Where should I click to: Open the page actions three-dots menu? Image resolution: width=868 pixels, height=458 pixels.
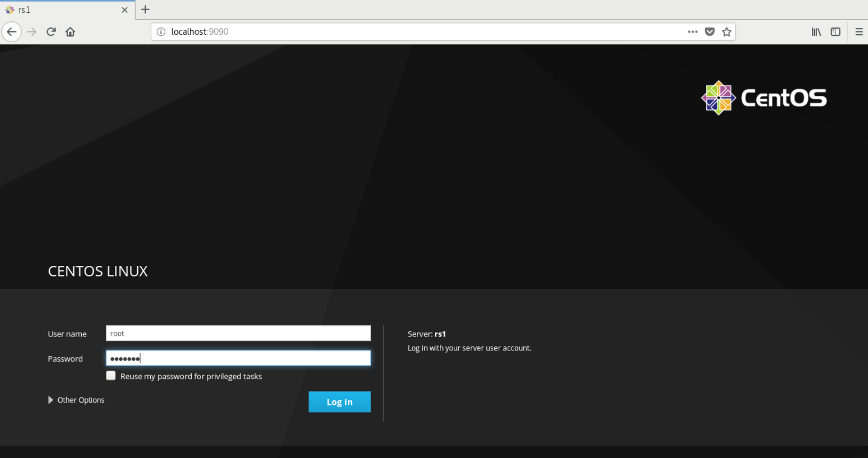tap(693, 32)
